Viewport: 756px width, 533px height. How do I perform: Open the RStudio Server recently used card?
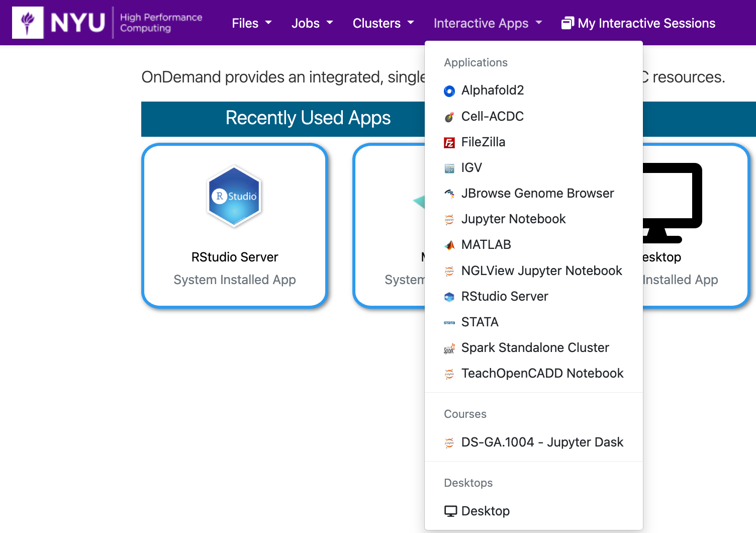(x=235, y=226)
